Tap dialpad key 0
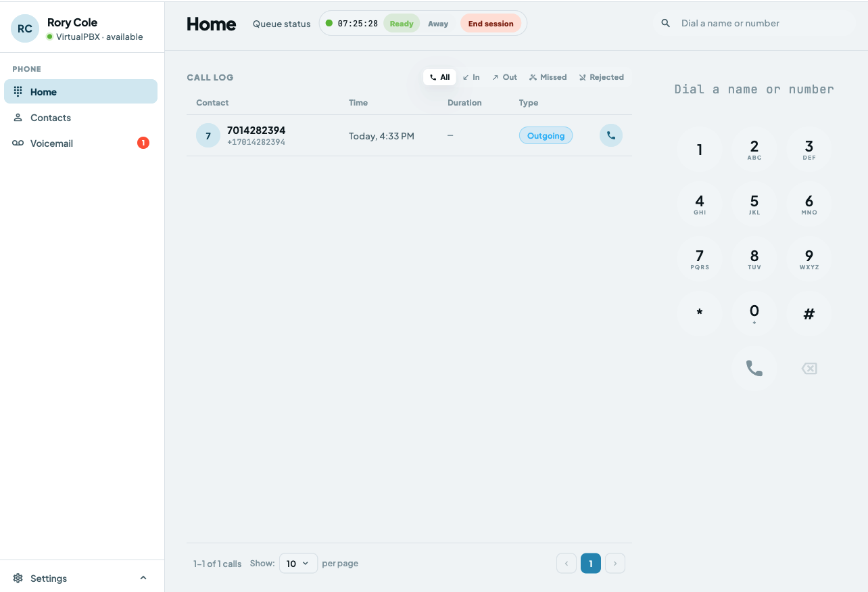 coord(754,314)
